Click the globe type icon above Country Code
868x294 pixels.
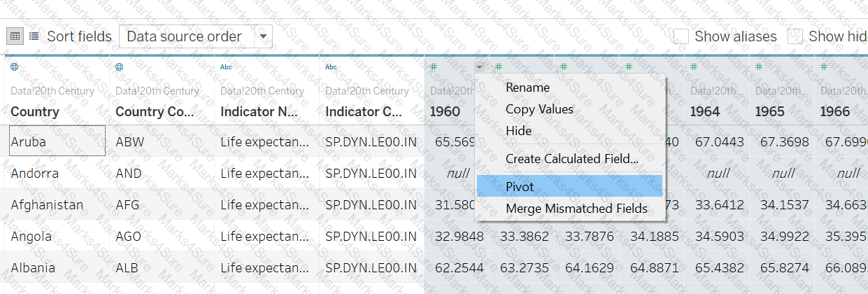(120, 67)
